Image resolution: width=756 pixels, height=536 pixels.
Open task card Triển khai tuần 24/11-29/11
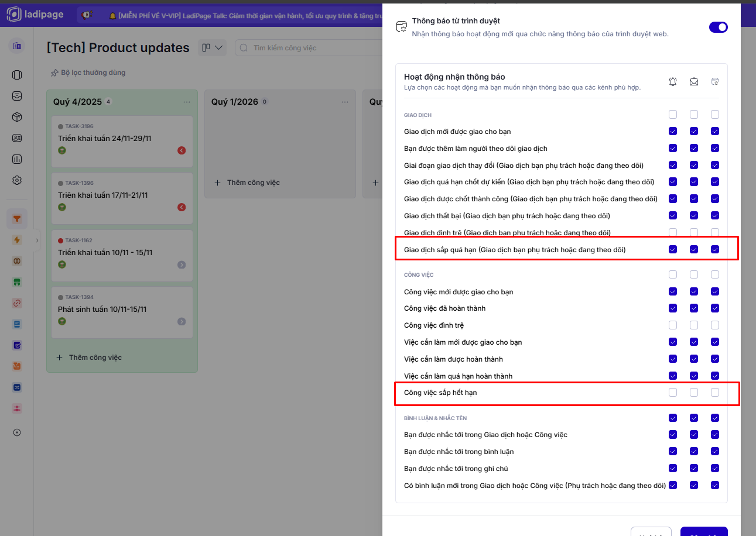point(105,139)
